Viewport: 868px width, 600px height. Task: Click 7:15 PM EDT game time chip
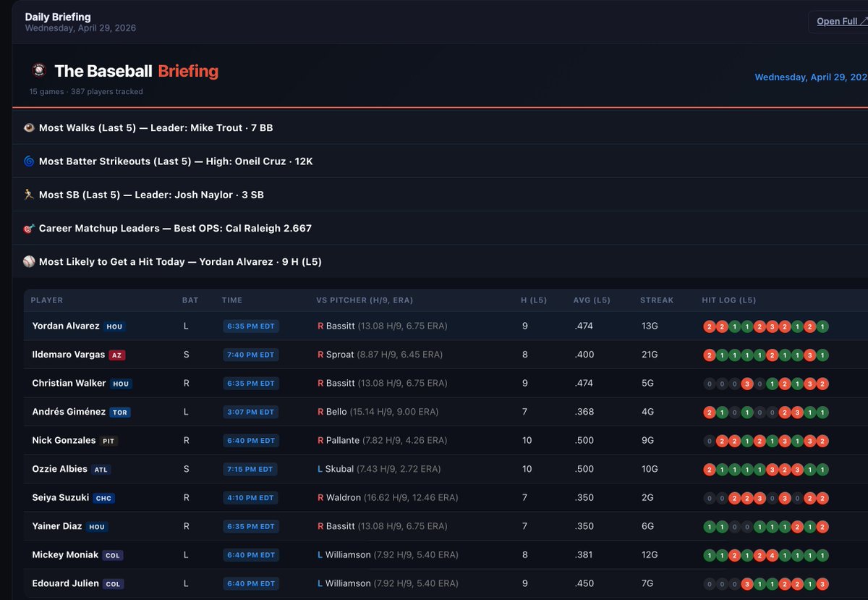[250, 469]
